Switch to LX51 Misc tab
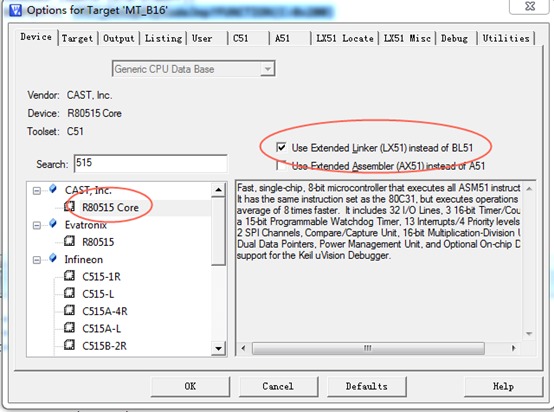 (x=407, y=39)
